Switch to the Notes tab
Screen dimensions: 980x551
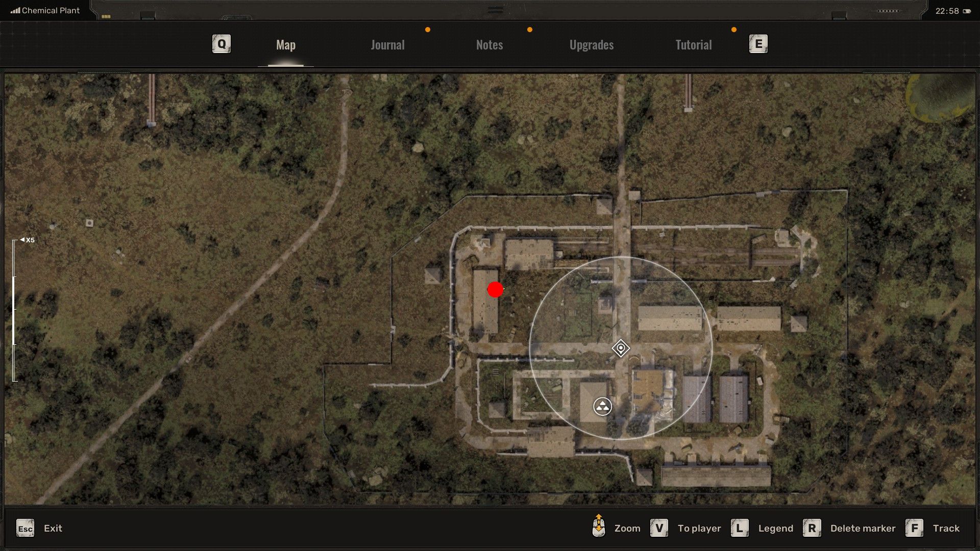point(489,45)
